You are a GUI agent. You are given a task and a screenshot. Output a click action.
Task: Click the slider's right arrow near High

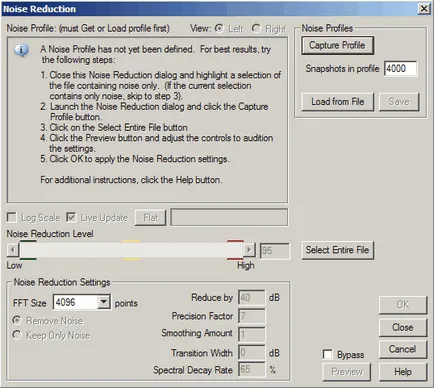coord(249,250)
